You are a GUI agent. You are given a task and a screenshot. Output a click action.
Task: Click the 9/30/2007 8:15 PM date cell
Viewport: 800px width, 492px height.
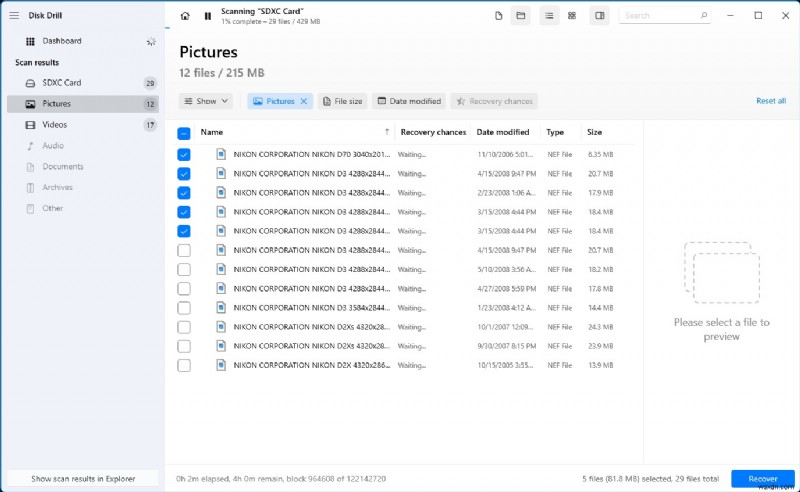coord(507,346)
